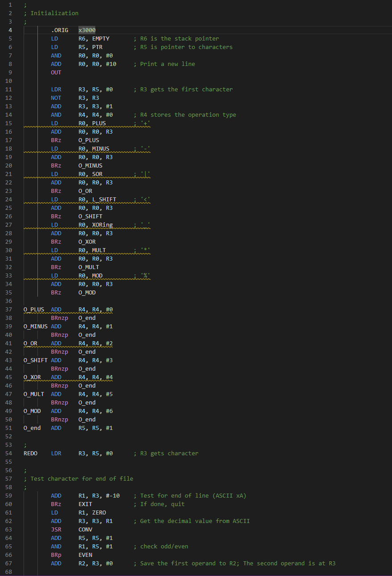Screen dimensions: 392x576
Task: Click the OUT instruction on line 9
Action: click(x=56, y=72)
